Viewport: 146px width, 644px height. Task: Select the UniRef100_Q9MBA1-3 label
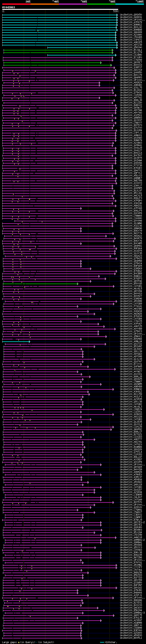[x=133, y=613]
